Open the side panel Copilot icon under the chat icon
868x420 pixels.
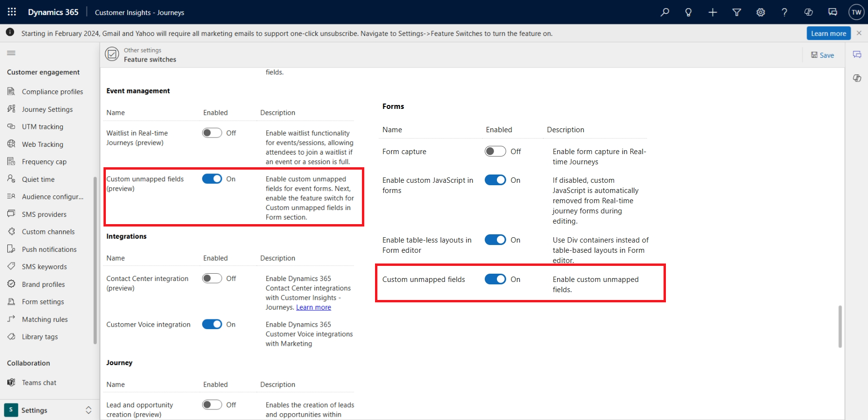[x=857, y=78]
